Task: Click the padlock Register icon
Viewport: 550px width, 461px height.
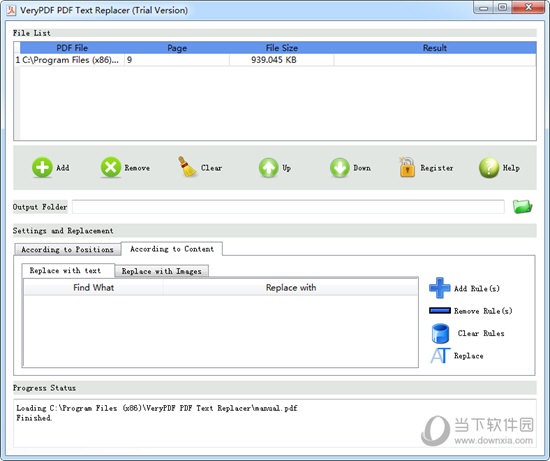Action: pyautogui.click(x=407, y=167)
